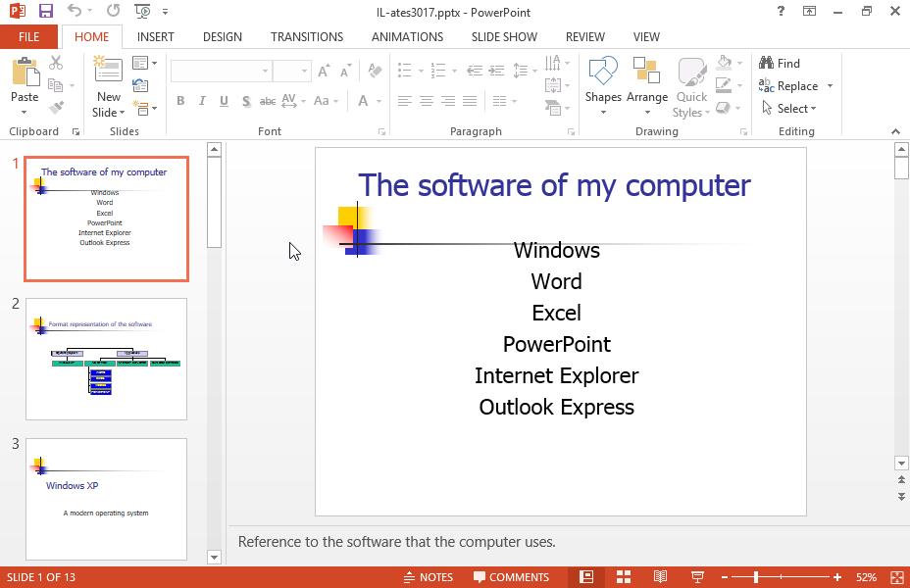Click the Copy icon
Screen dimensions: 910x588
tap(56, 85)
